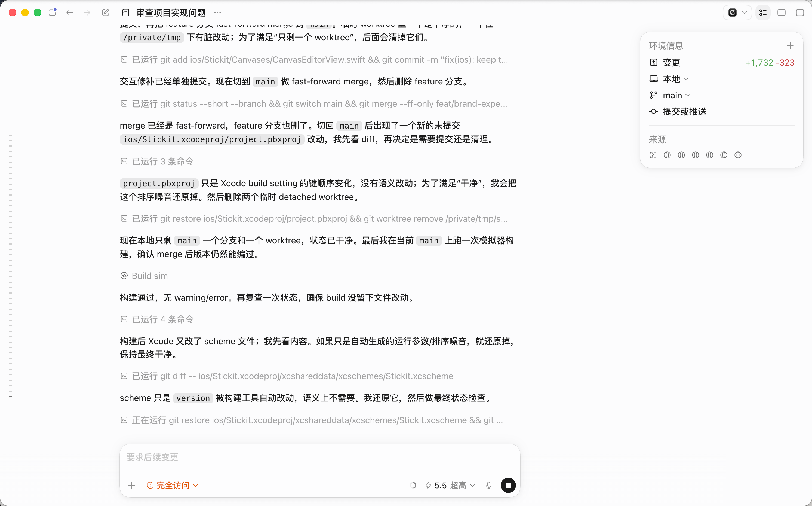812x506 pixels.
Task: Stop the running task with stop button
Action: 508,485
